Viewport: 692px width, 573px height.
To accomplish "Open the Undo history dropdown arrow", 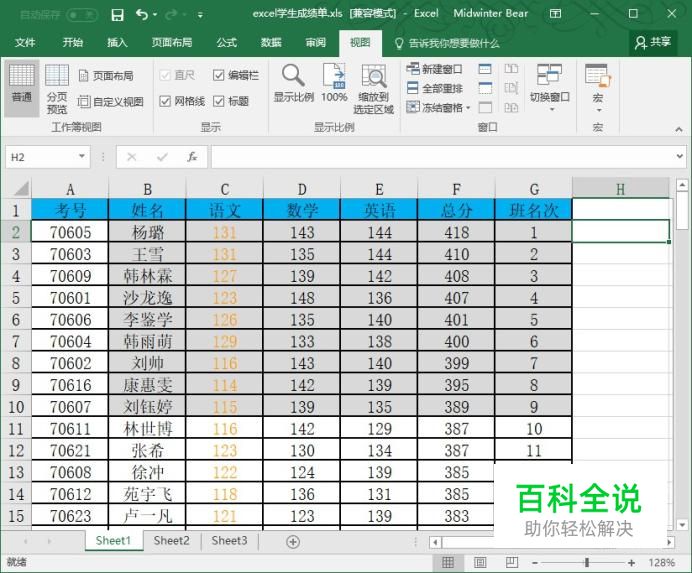I will (155, 15).
